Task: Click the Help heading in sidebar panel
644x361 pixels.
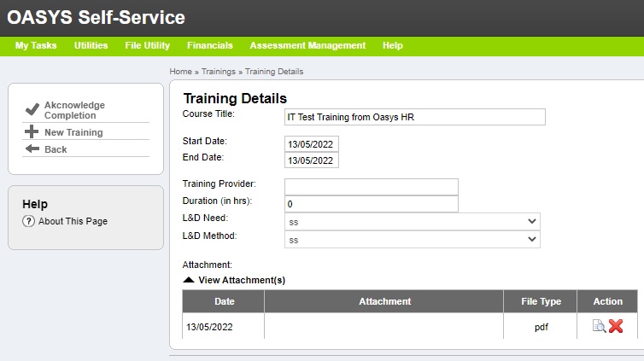Action: pyautogui.click(x=35, y=204)
